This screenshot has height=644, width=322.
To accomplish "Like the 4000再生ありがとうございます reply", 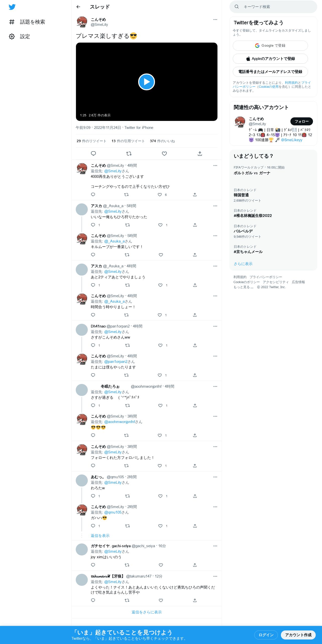I will (160, 195).
